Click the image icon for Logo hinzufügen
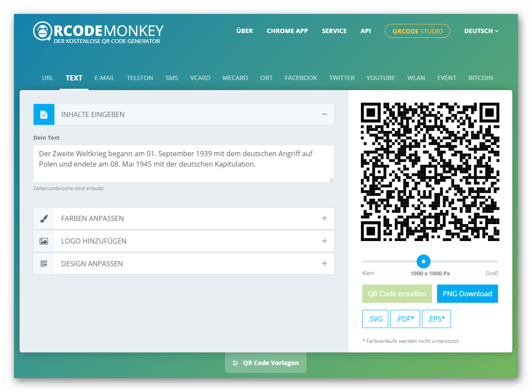This screenshot has height=392, width=532. click(x=44, y=241)
